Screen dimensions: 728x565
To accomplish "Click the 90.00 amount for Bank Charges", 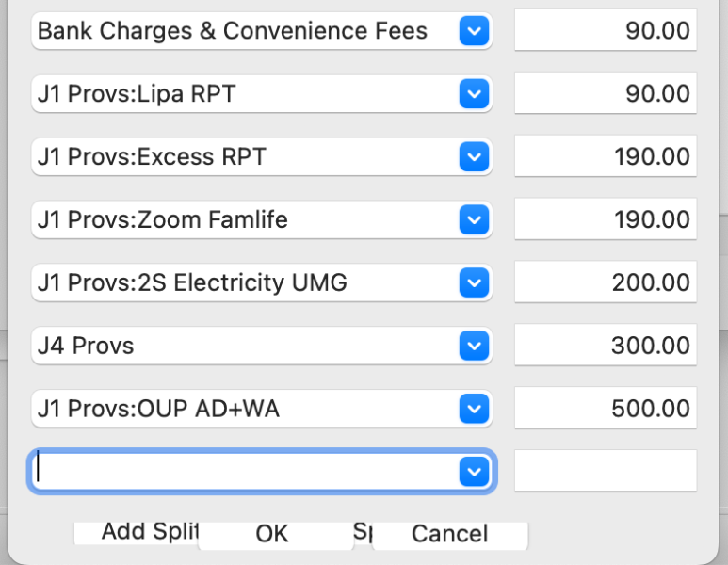I will [606, 30].
